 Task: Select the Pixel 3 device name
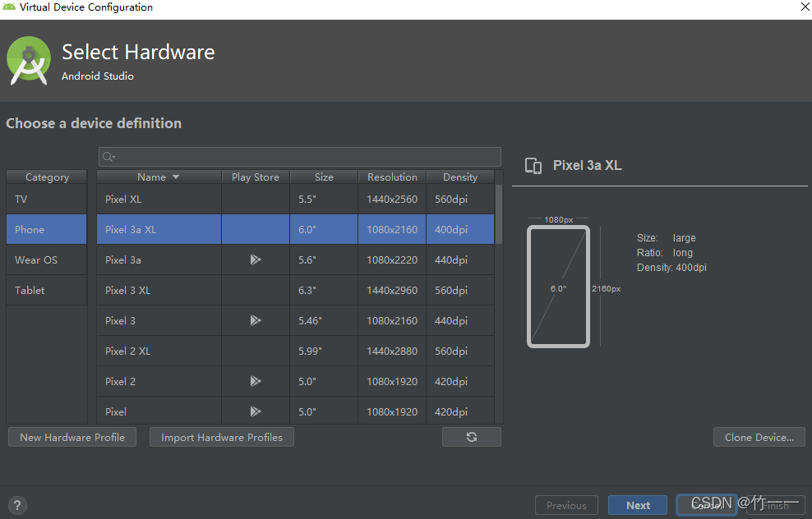(x=120, y=321)
